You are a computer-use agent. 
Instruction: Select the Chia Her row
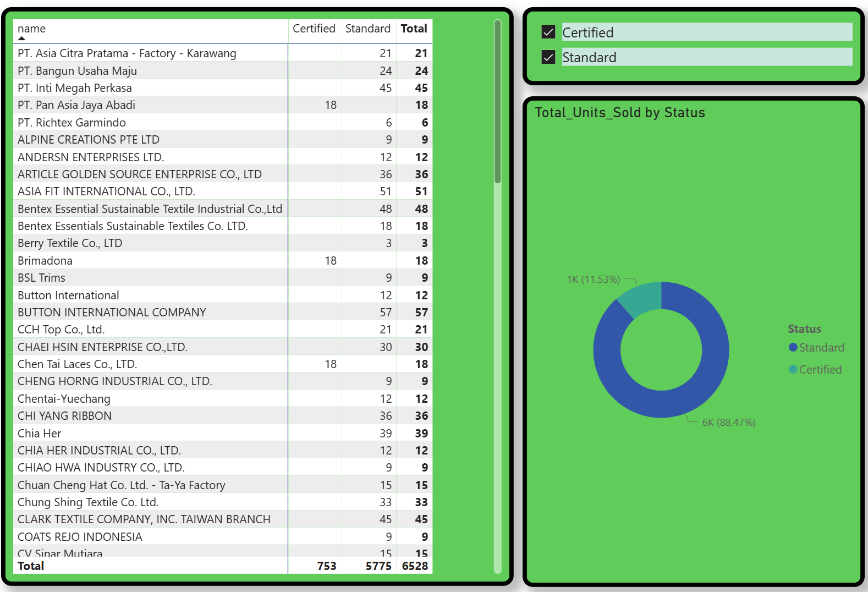tap(40, 434)
